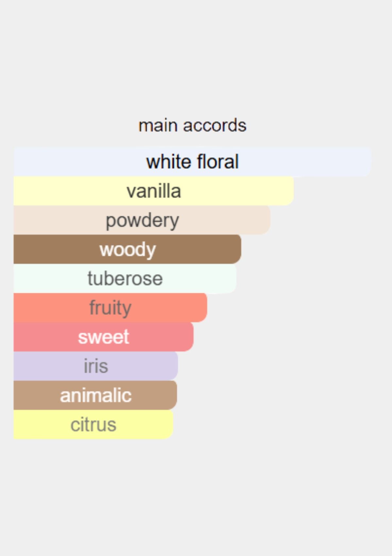
Task: Select the brown woody accord bar
Action: point(127,249)
